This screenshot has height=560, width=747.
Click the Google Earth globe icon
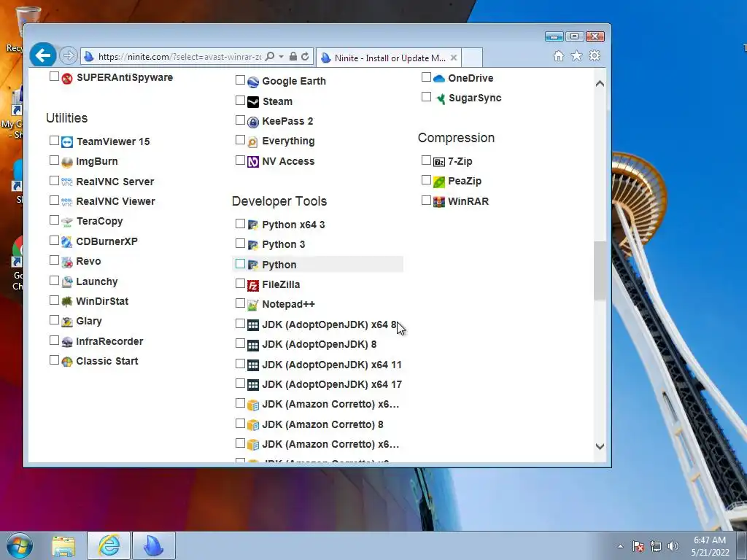coord(253,82)
